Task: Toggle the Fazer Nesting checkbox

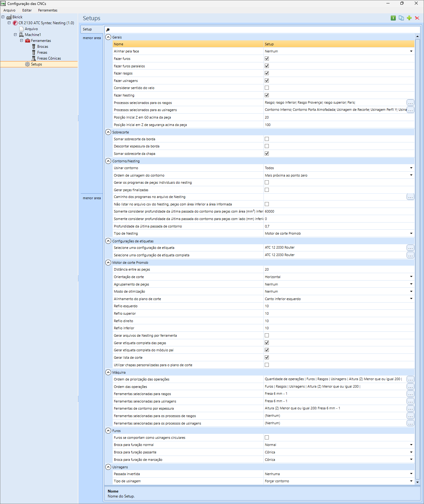Action: pos(267,95)
